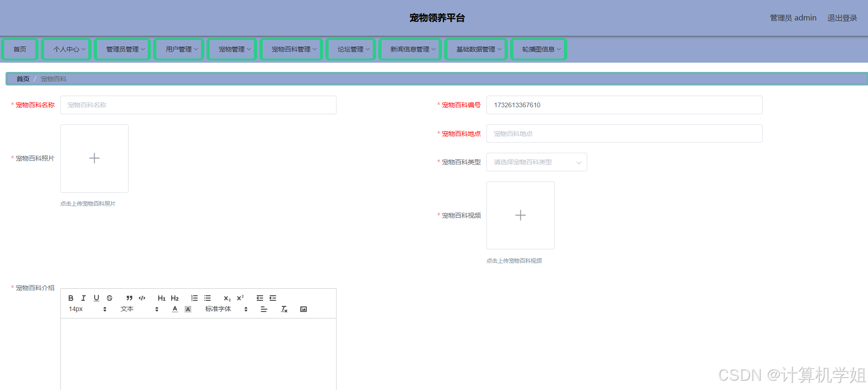Insert a numbered list
Image resolution: width=868 pixels, height=390 pixels.
point(194,298)
